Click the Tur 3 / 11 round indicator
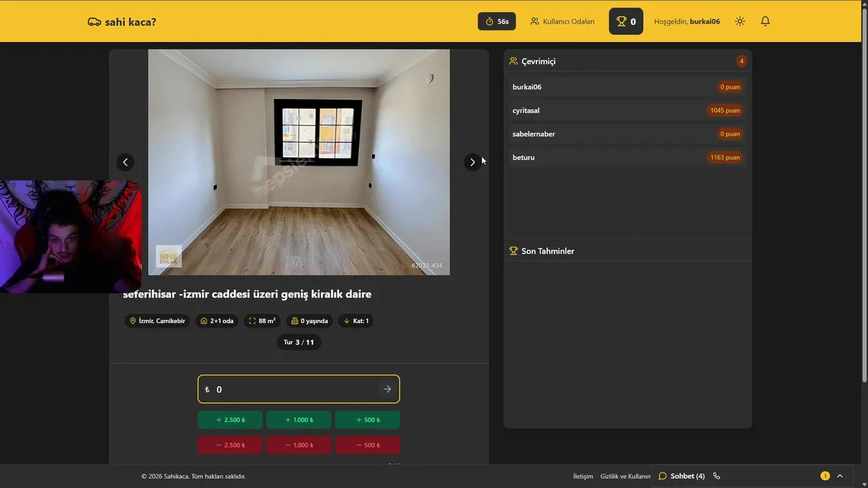Viewport: 868px width, 488px height. 299,342
